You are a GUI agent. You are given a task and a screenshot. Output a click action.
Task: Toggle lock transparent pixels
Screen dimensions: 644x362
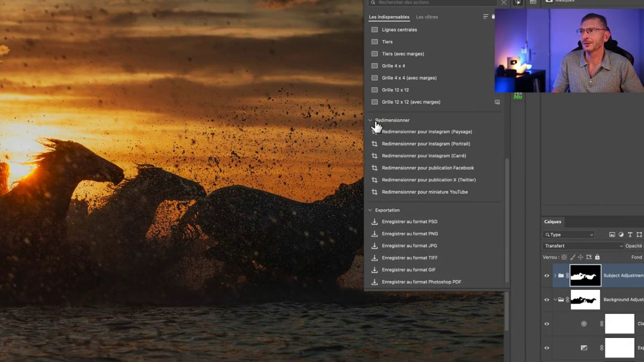[x=564, y=257]
